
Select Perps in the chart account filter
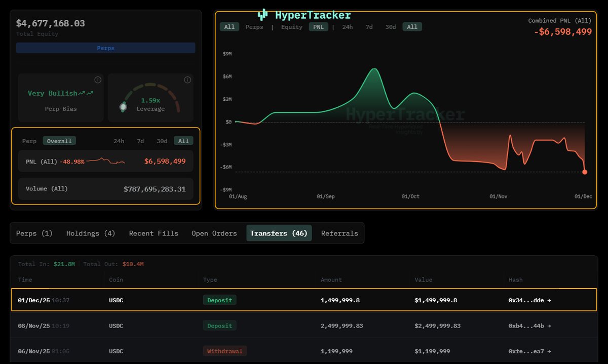254,27
